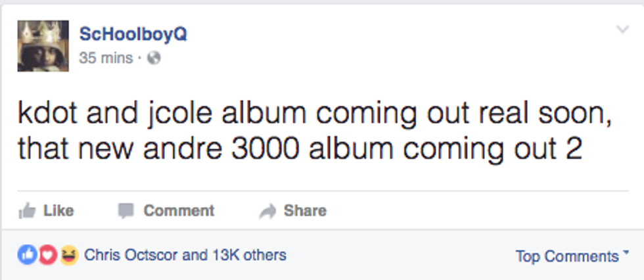
Task: Click the post line mentioning andre 3000
Action: (x=300, y=149)
